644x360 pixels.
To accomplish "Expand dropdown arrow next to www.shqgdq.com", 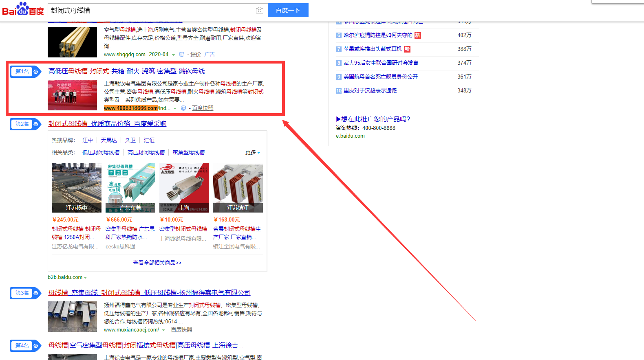I will point(174,55).
